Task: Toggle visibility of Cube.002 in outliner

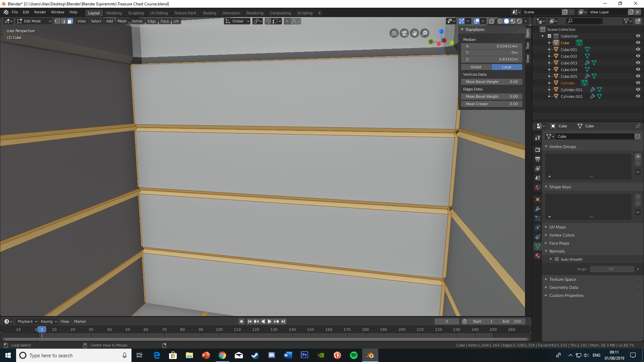Action: [638, 56]
